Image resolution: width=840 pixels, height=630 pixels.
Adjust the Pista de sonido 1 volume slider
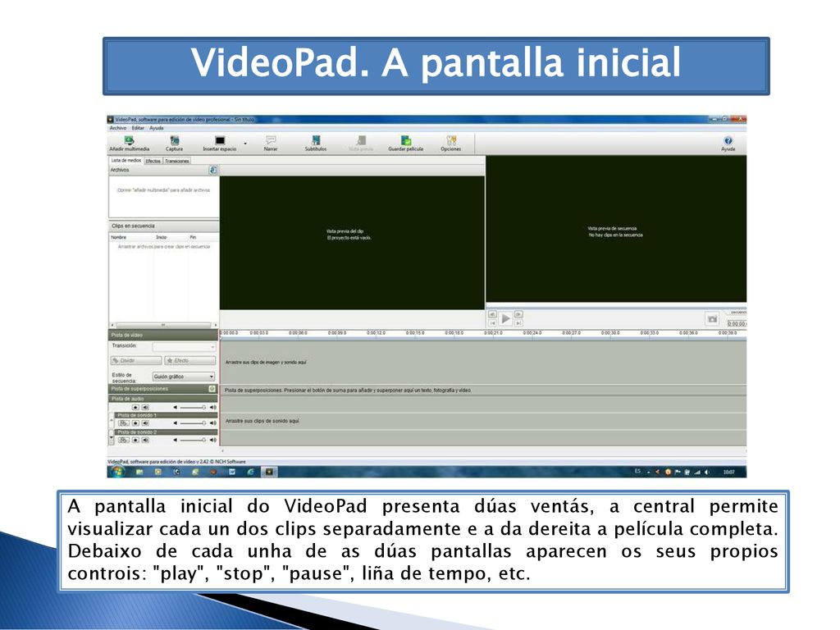tap(193, 423)
